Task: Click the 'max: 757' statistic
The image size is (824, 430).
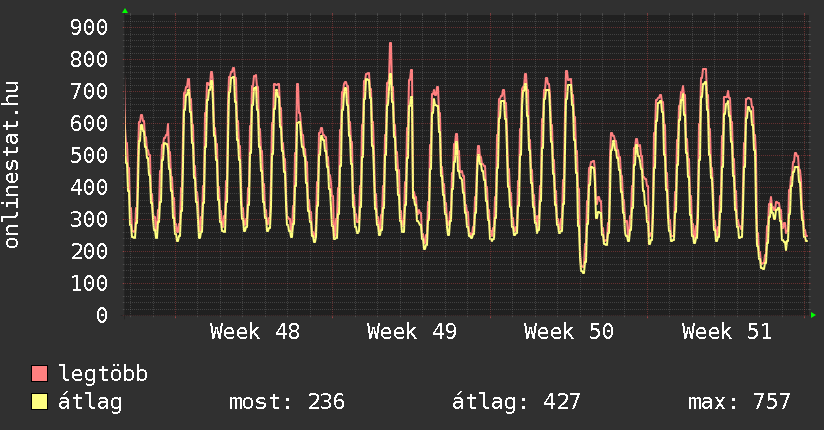Action: [739, 402]
